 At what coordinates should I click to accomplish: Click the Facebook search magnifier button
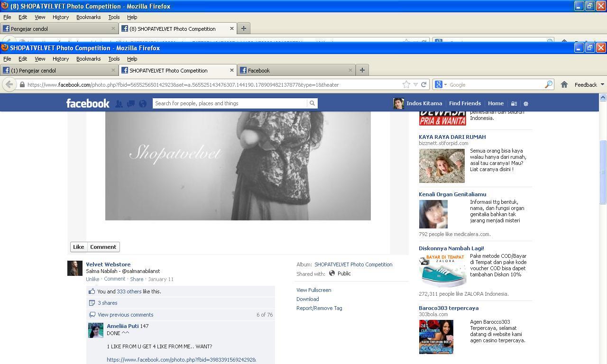312,103
